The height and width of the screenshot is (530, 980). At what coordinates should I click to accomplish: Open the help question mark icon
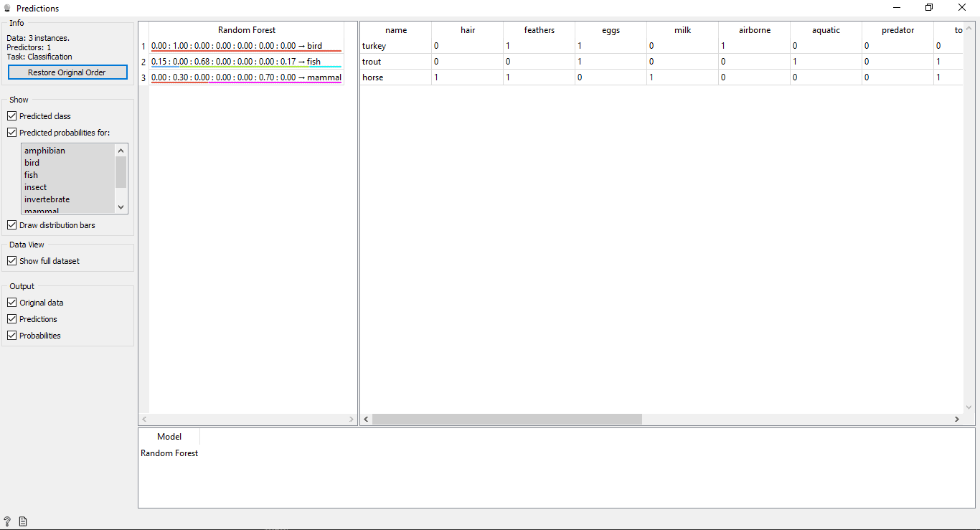pyautogui.click(x=7, y=521)
